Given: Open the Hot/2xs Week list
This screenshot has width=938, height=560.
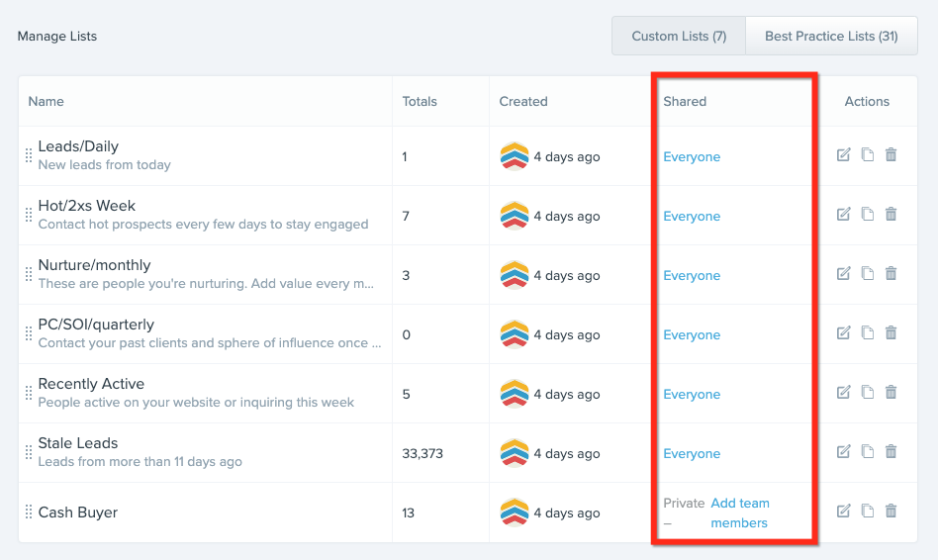Looking at the screenshot, I should point(87,206).
